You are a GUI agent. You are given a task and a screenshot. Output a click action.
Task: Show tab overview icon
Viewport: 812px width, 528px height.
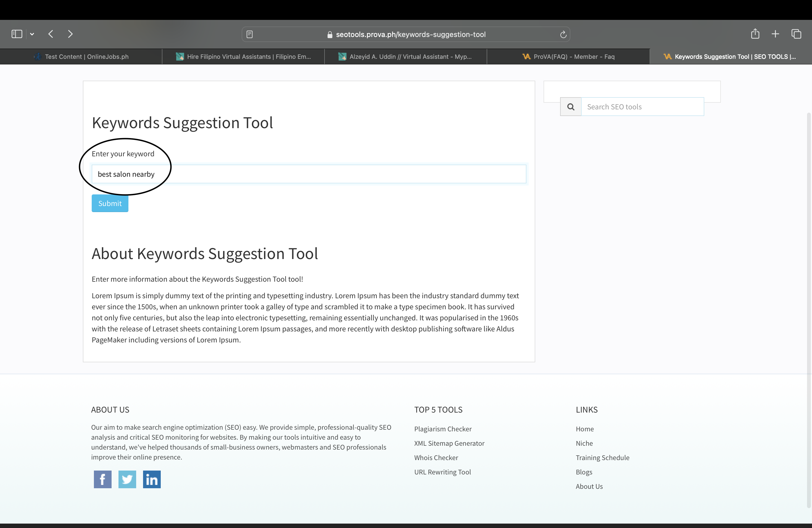(796, 34)
